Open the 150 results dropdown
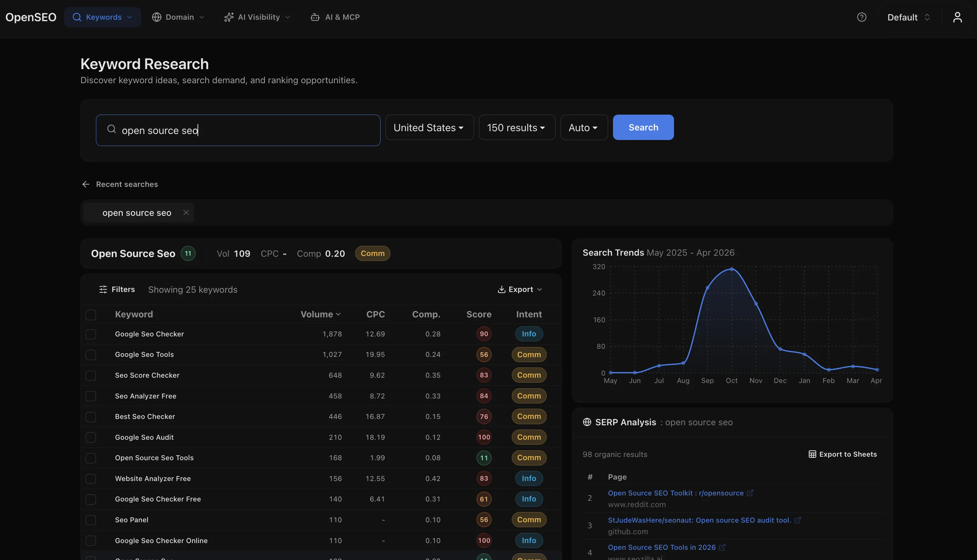The image size is (977, 560). [x=517, y=127]
